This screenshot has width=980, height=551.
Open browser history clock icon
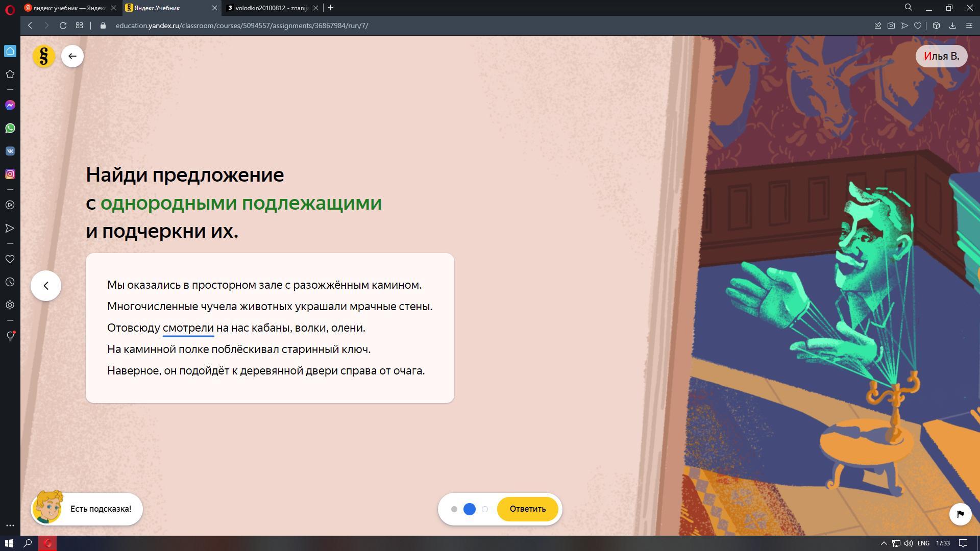(10, 282)
